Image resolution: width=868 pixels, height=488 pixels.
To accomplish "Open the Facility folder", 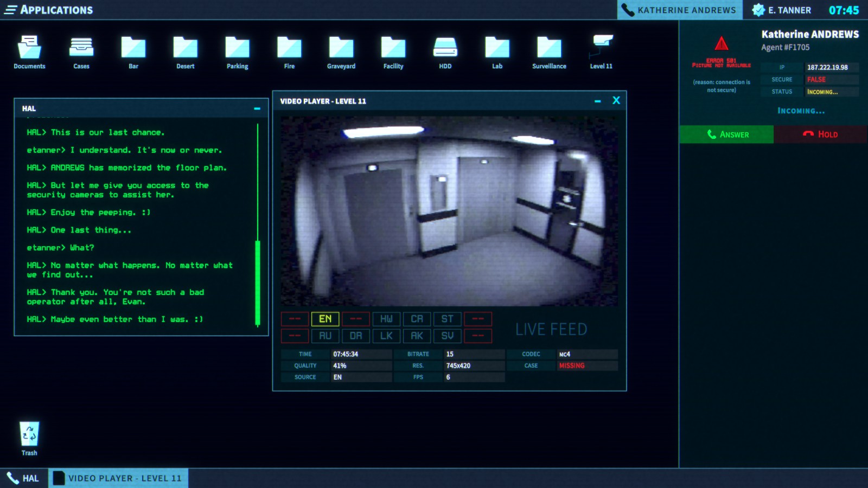I will [x=392, y=49].
